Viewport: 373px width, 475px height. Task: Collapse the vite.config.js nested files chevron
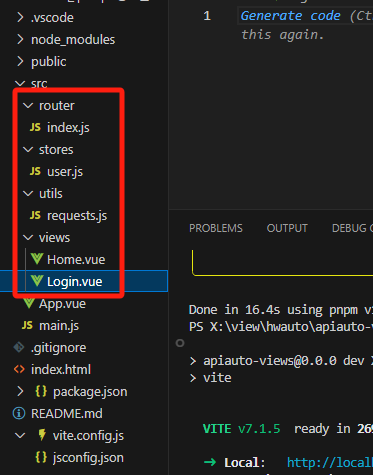(x=20, y=435)
